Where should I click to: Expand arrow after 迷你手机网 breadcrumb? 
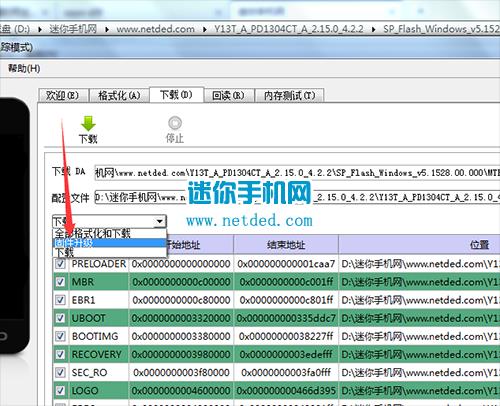coord(107,30)
